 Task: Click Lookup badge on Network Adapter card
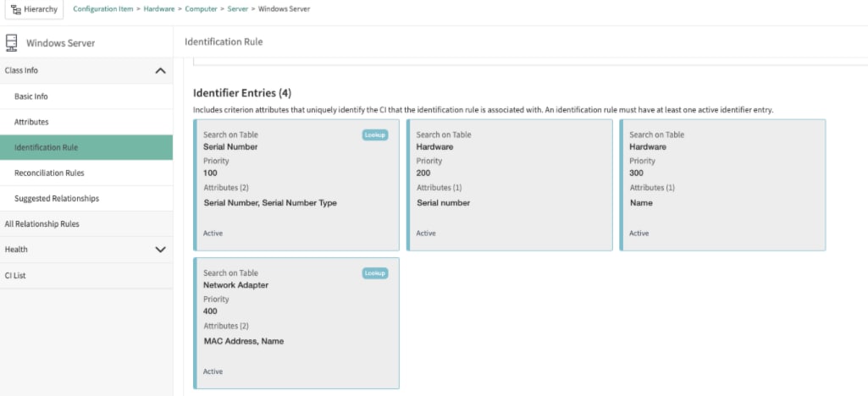[375, 273]
